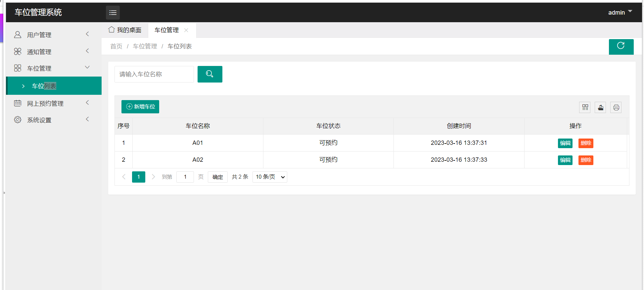The image size is (644, 290).
Task: Click the export table icon
Action: [600, 107]
